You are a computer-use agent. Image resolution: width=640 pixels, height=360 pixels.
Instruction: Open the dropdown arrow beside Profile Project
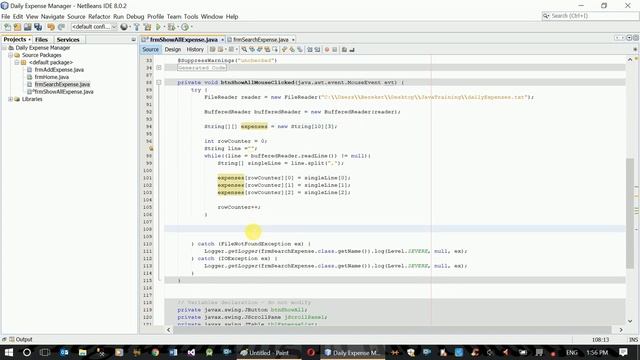tap(191, 27)
